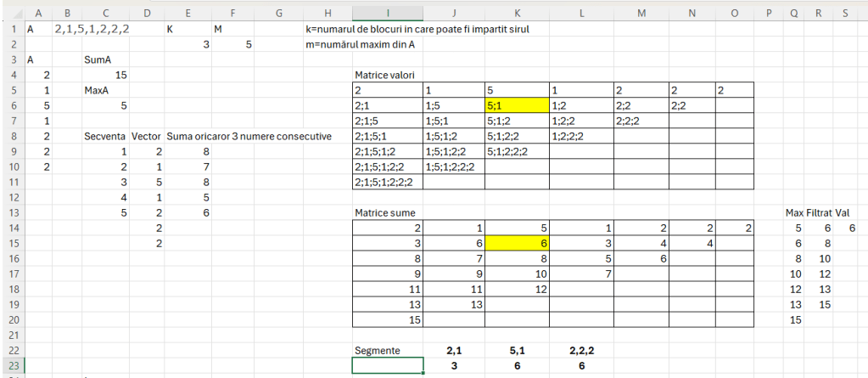Select the active empty cell below Segmente

(387, 365)
